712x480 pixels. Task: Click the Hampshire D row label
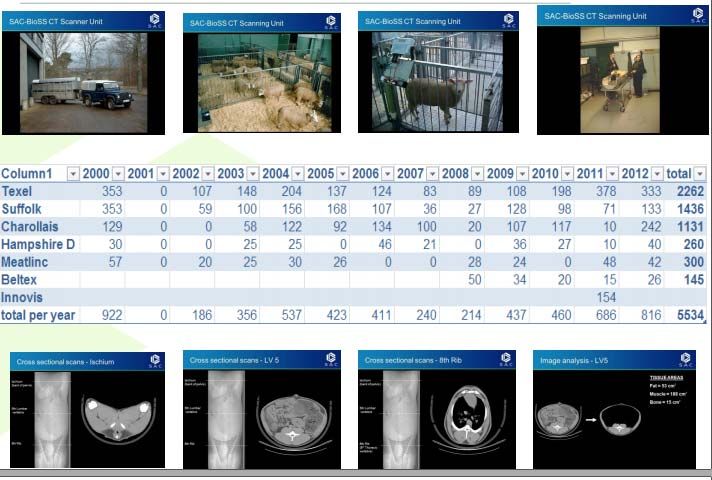pyautogui.click(x=38, y=244)
